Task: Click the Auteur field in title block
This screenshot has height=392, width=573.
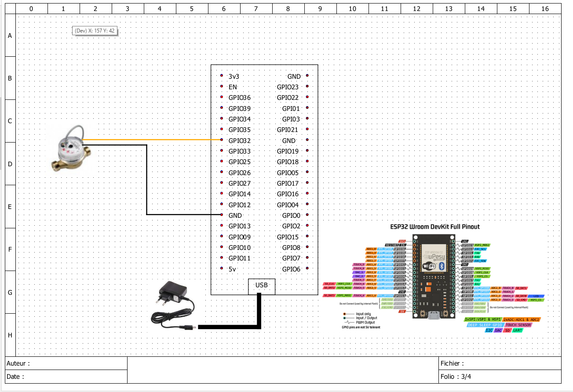Action: pos(66,364)
